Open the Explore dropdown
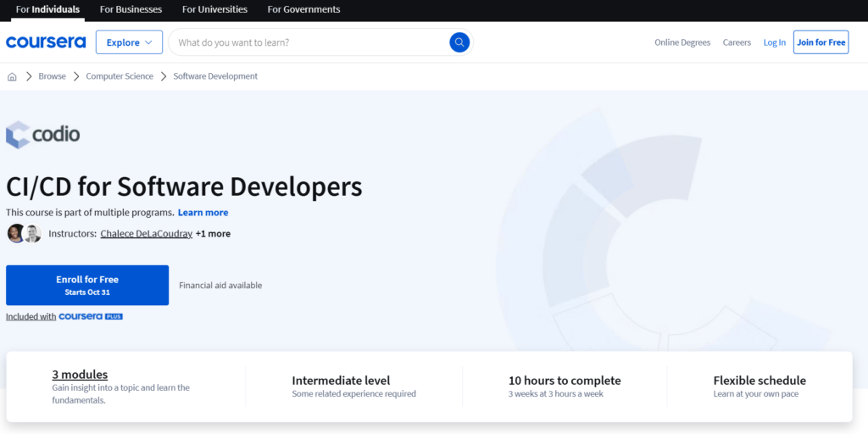The height and width of the screenshot is (434, 868). 129,42
